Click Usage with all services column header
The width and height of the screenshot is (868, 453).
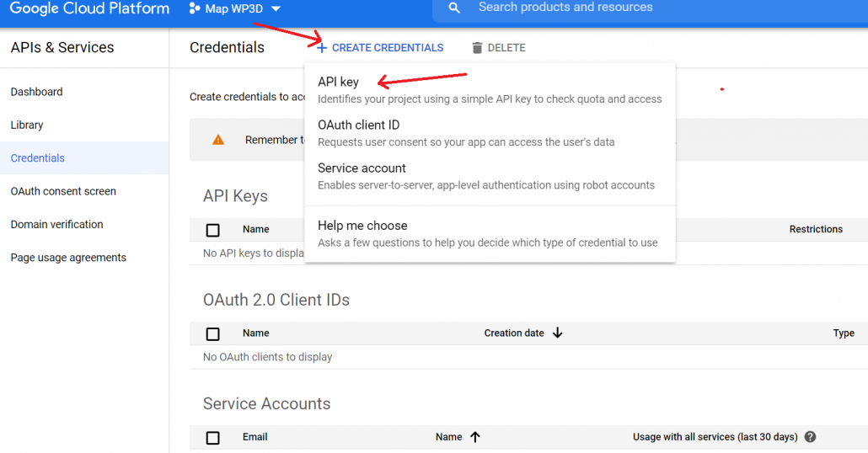tap(715, 437)
